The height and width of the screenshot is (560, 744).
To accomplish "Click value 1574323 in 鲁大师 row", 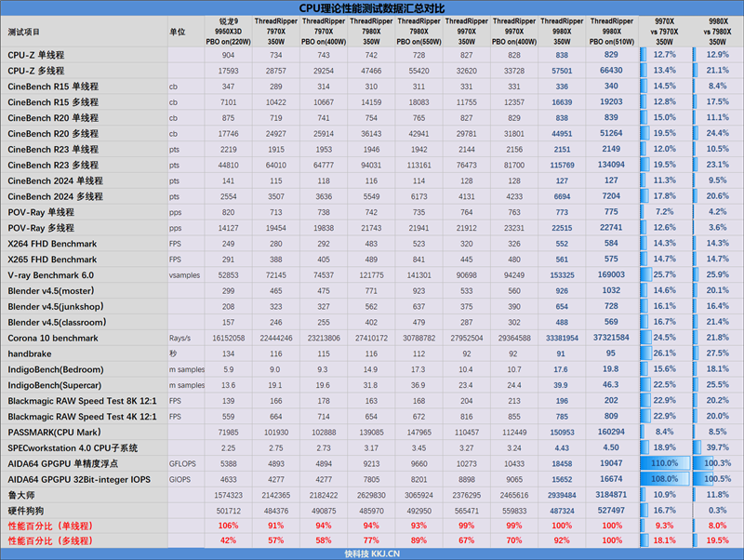I will click(x=228, y=495).
